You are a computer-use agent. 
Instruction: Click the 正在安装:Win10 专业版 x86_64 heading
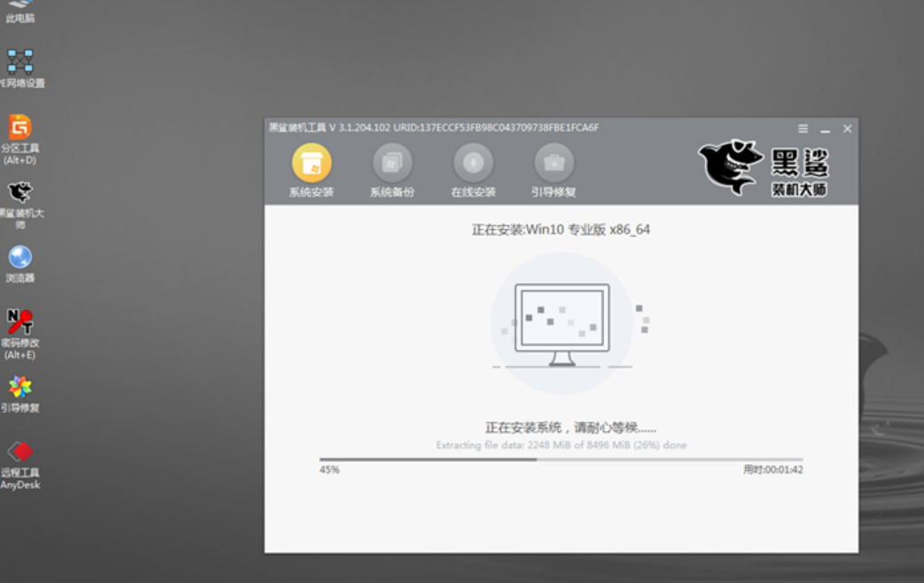point(561,230)
